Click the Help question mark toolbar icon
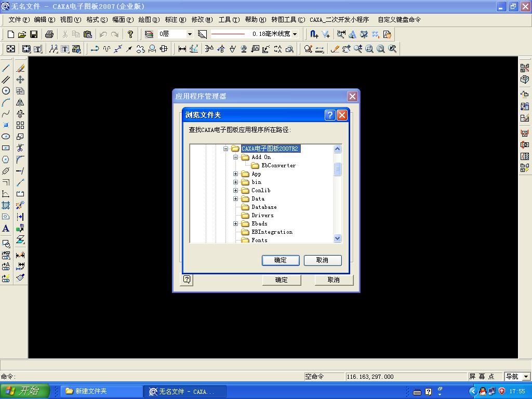The height and width of the screenshot is (399, 532). pos(130,34)
